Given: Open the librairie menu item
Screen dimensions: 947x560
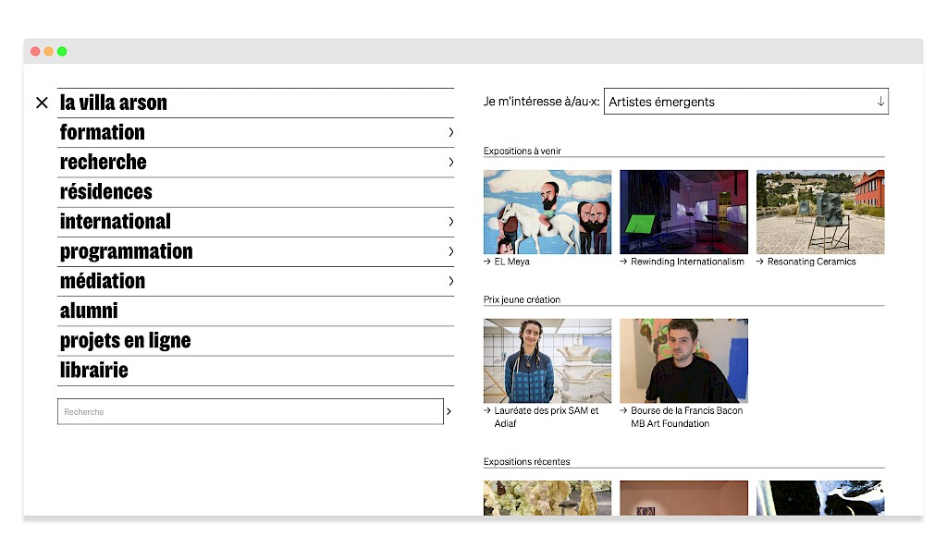Looking at the screenshot, I should 93,371.
